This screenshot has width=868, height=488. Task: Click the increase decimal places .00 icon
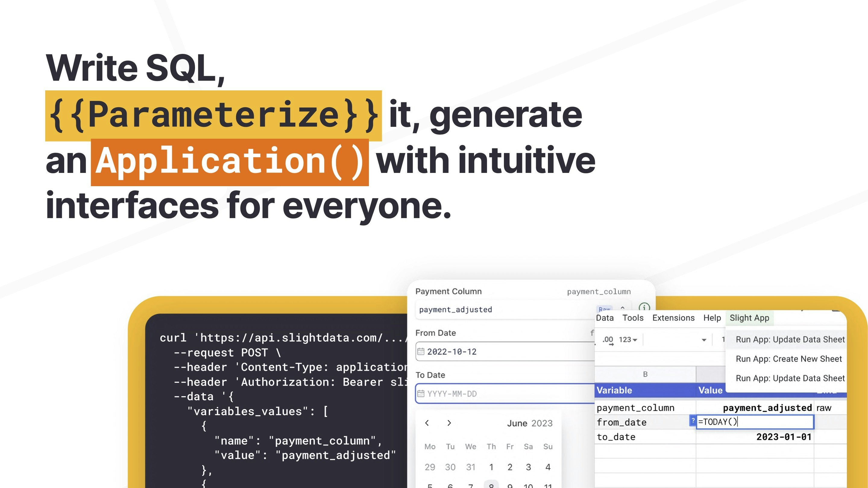click(x=608, y=340)
